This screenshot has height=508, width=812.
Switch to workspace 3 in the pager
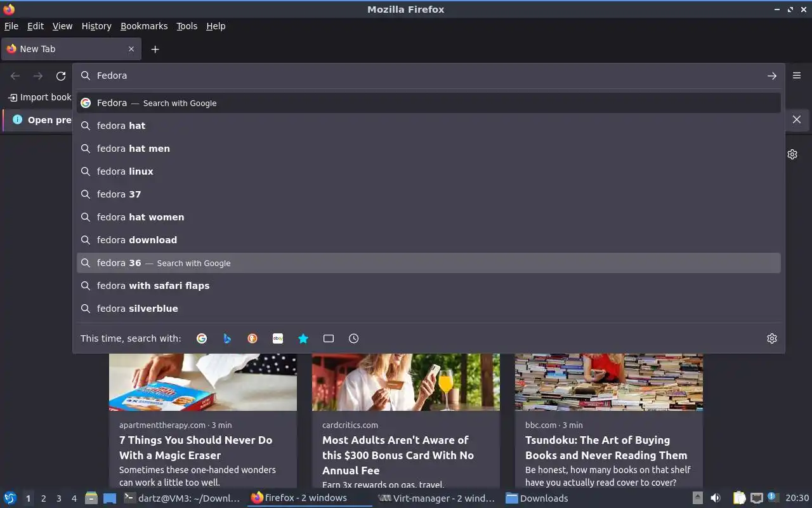pos(58,498)
